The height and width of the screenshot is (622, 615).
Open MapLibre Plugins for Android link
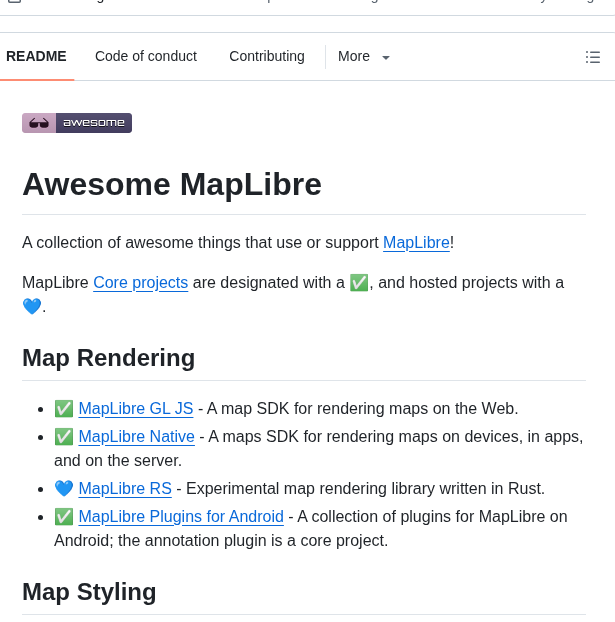(181, 517)
